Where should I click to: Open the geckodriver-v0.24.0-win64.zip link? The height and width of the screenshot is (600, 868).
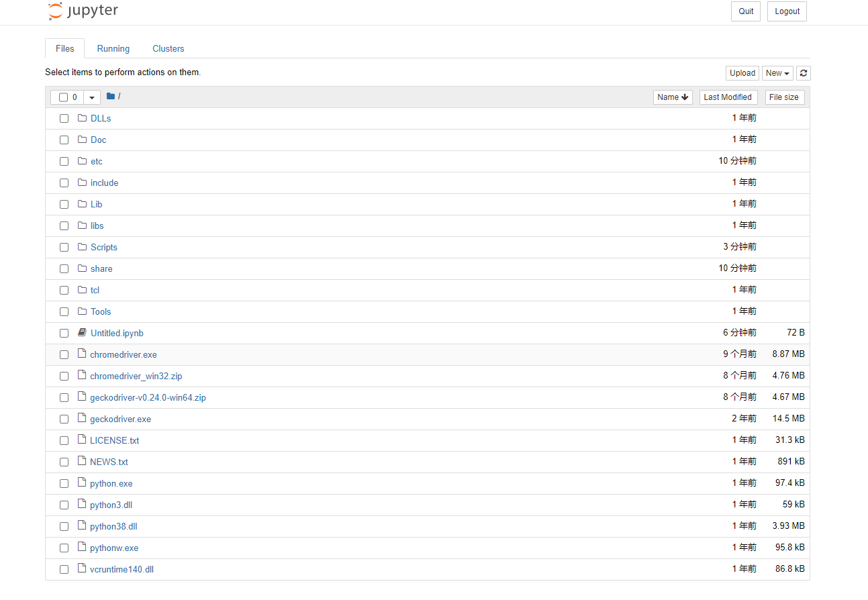point(148,397)
